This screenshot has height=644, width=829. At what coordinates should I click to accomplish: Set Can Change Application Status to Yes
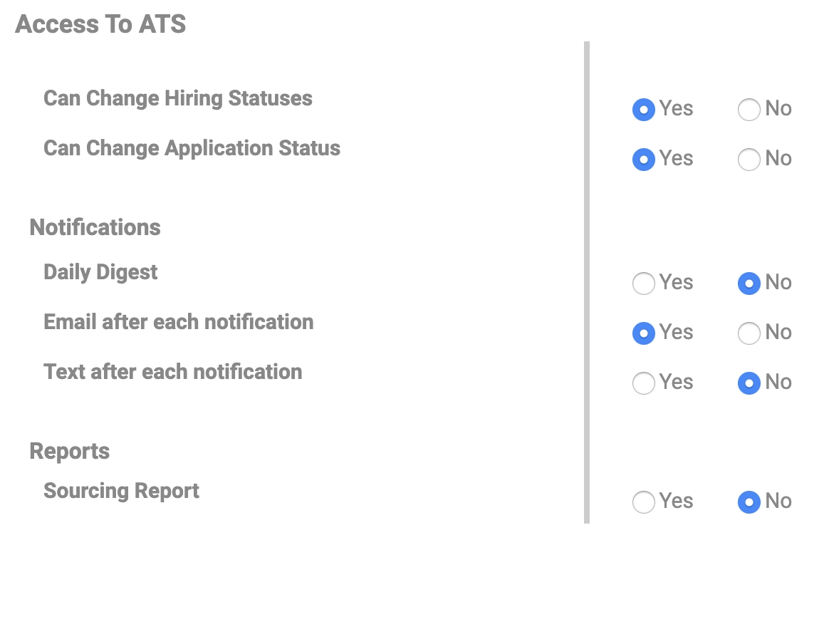tap(644, 160)
